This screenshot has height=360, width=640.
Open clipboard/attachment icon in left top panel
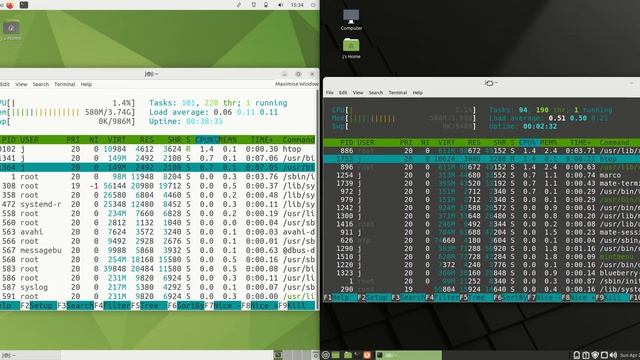[x=239, y=5]
